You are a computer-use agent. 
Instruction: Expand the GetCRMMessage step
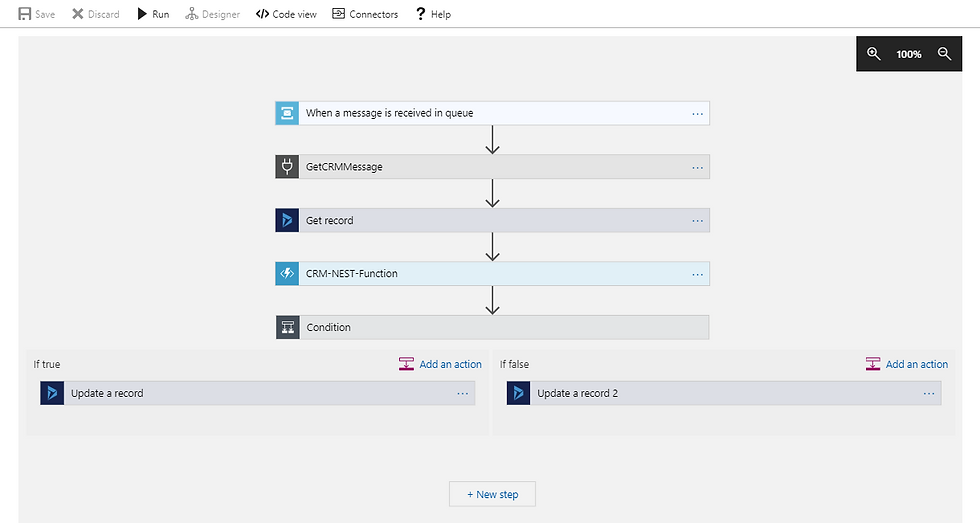click(492, 167)
